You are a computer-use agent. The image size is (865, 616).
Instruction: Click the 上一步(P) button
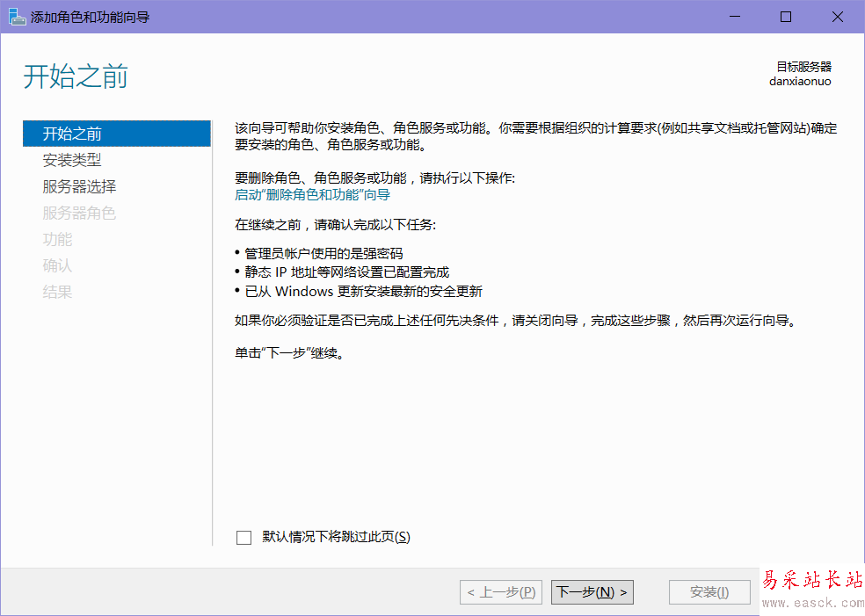(501, 592)
